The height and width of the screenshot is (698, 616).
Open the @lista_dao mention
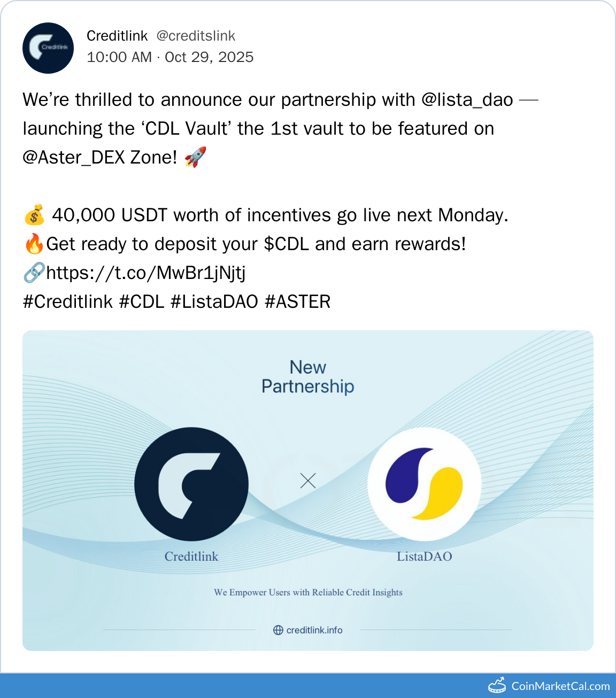point(467,100)
